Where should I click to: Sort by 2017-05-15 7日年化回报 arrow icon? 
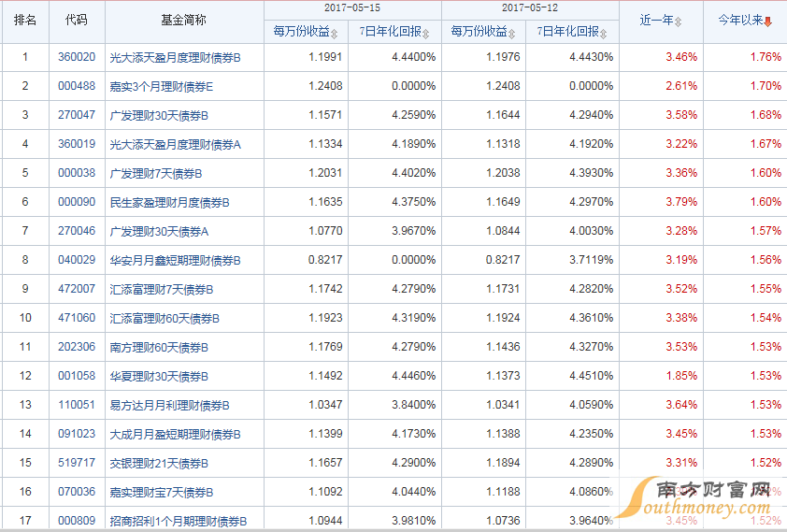click(425, 33)
